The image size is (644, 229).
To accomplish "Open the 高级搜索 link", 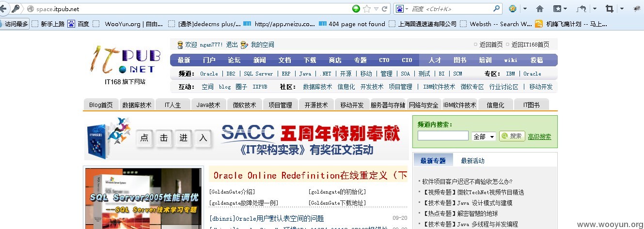I will (539, 137).
